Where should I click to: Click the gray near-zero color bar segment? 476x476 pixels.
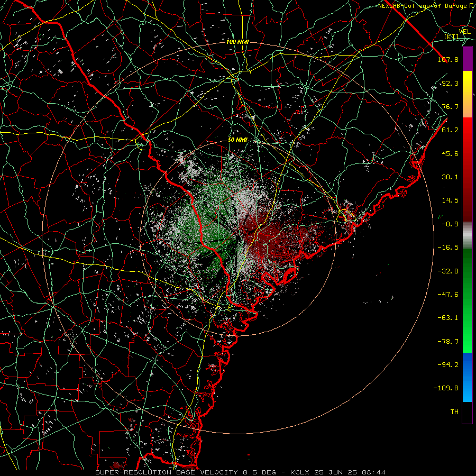pyautogui.click(x=467, y=235)
